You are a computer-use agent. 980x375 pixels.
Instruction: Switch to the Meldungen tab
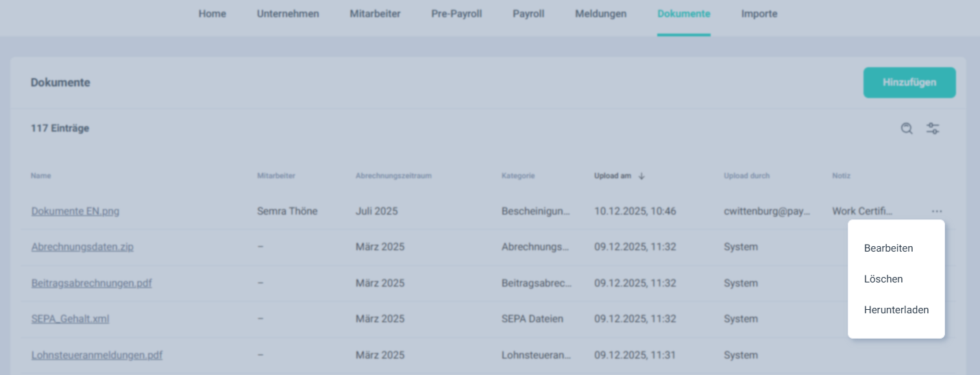pos(600,14)
